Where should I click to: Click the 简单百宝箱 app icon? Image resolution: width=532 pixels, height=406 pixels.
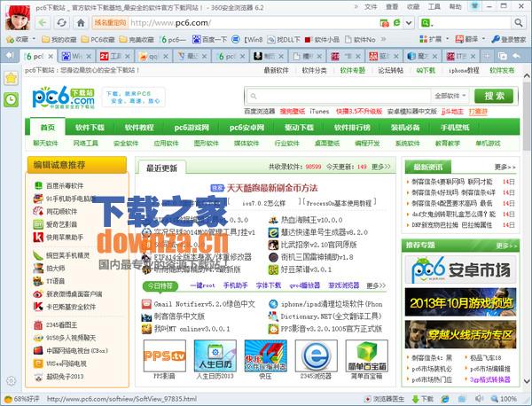tap(367, 356)
